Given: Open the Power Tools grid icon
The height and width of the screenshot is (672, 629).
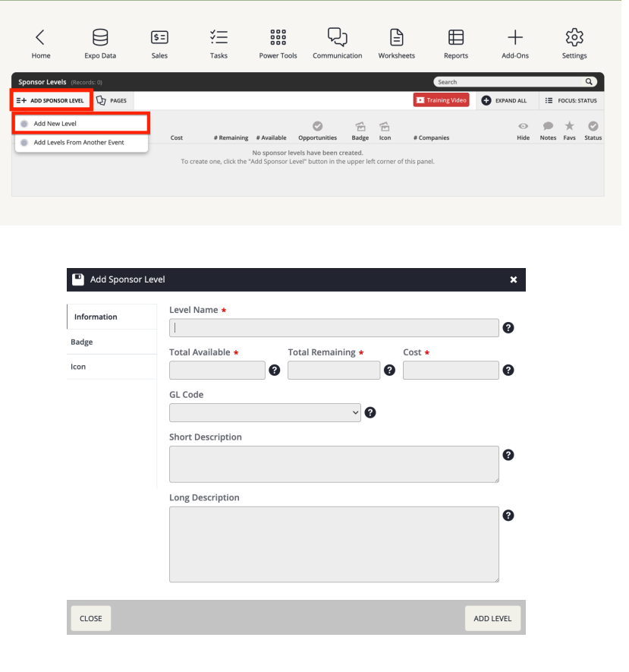Looking at the screenshot, I should [x=278, y=38].
